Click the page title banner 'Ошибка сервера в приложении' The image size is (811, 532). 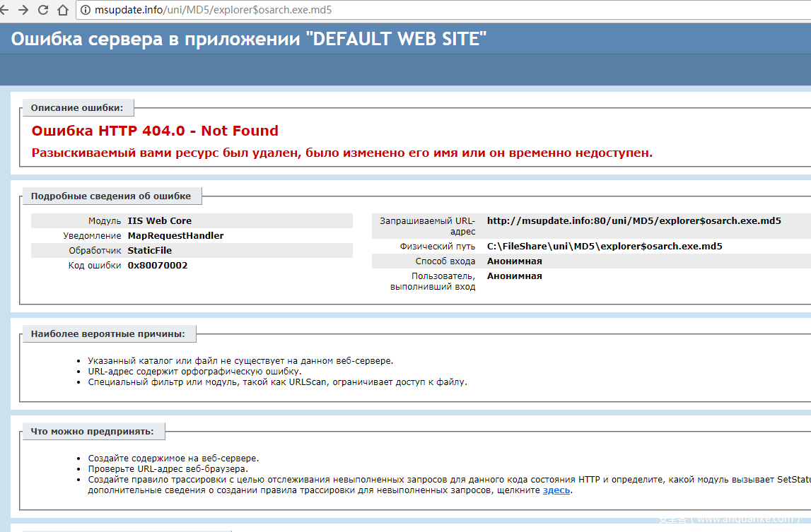point(249,40)
